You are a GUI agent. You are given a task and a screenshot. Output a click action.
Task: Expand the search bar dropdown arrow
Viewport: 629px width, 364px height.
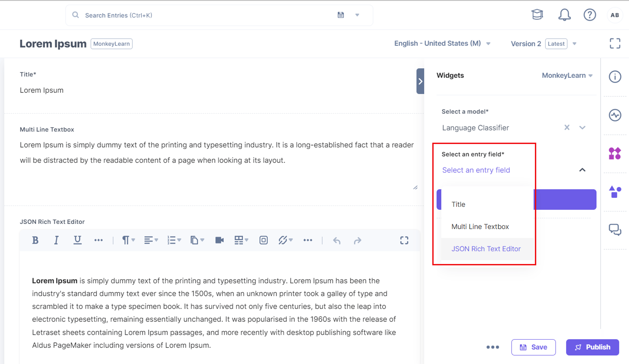coord(357,15)
